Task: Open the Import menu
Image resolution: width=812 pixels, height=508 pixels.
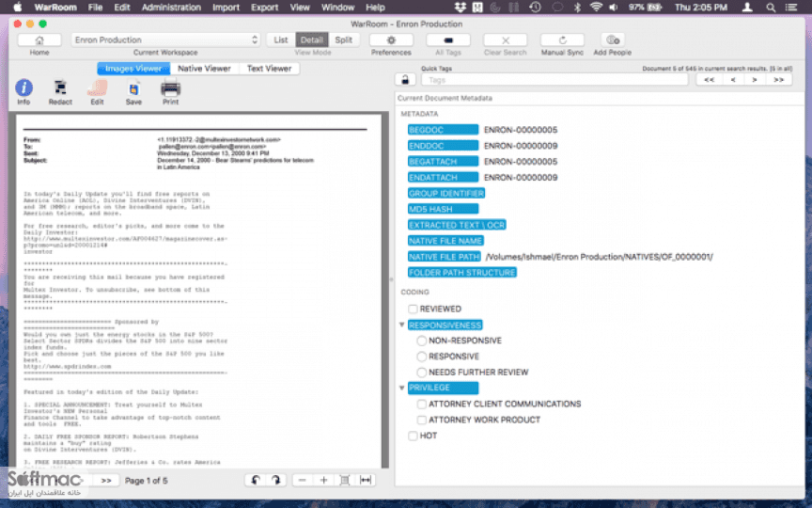Action: [x=226, y=8]
